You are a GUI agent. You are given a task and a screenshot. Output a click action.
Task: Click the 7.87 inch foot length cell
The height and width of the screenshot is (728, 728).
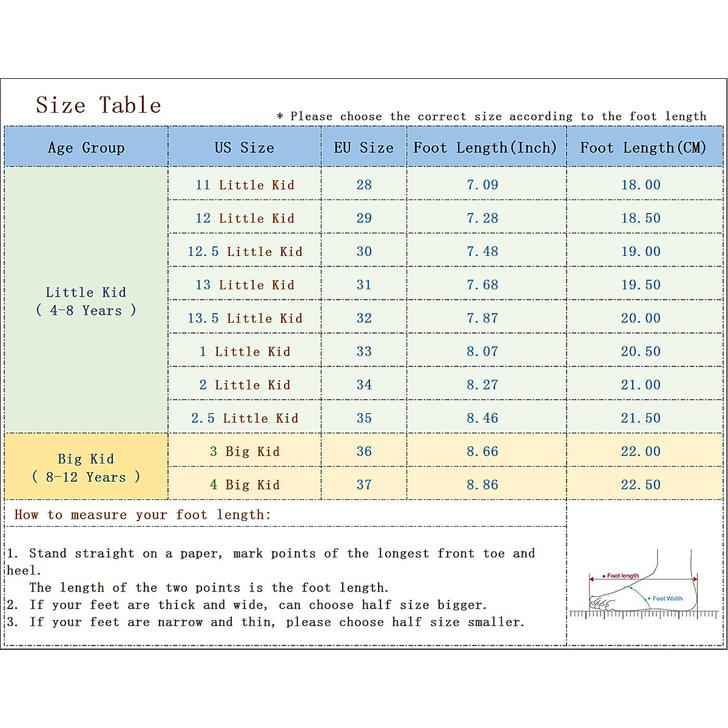click(x=482, y=318)
